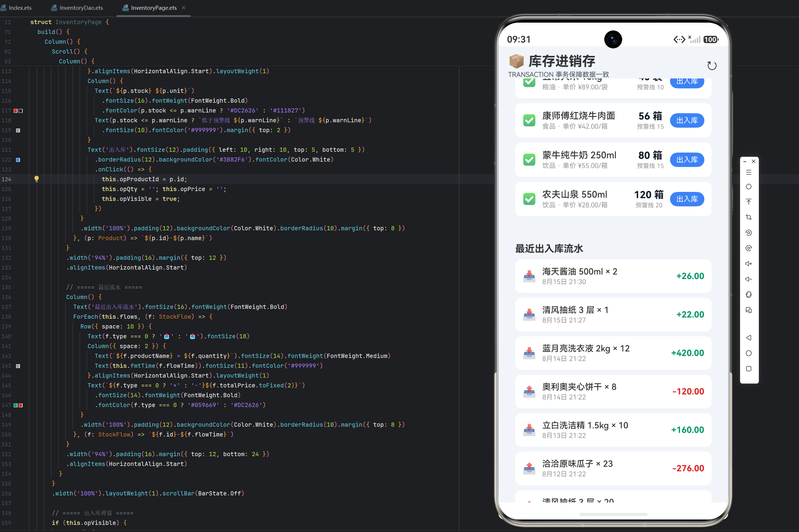
Task: Open the gray #999999 swatch on line 143
Action: coord(18,366)
